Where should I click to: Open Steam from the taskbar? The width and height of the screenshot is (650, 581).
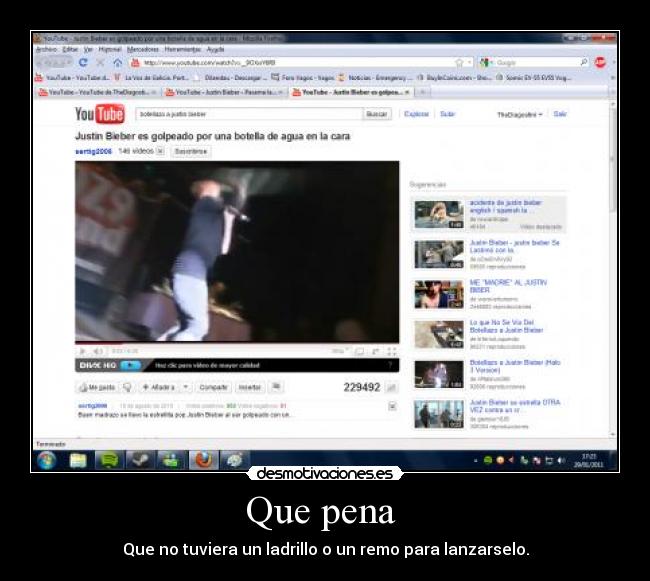[140, 460]
